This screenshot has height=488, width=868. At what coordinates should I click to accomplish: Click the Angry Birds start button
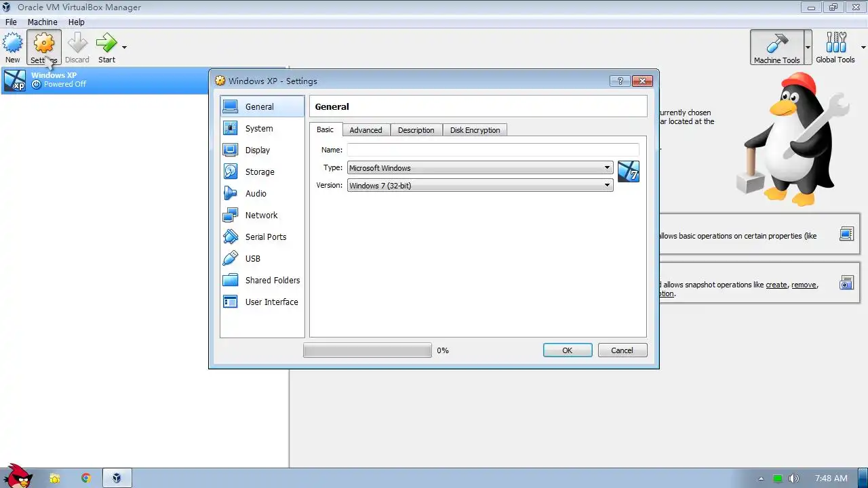pos(17,476)
